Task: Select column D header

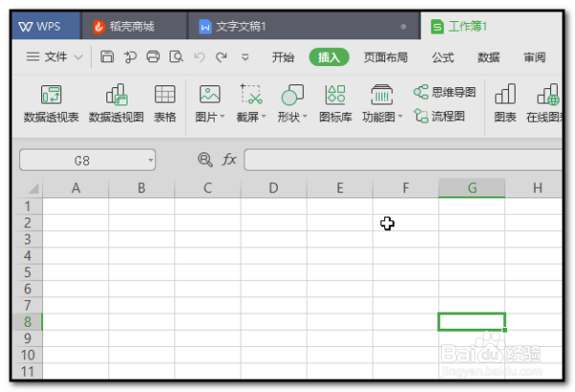Action: coord(273,188)
